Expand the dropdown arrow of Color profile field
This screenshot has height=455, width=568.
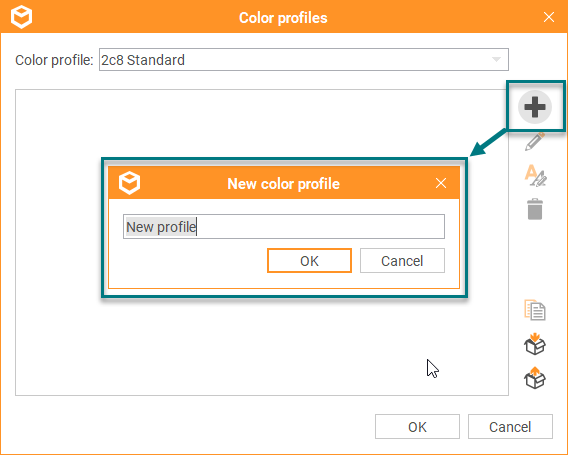click(496, 59)
